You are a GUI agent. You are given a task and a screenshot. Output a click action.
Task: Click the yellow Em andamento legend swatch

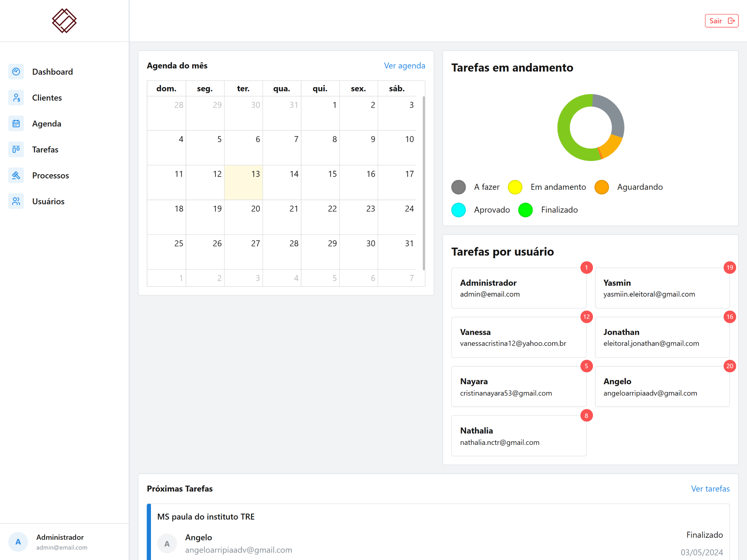tap(515, 187)
